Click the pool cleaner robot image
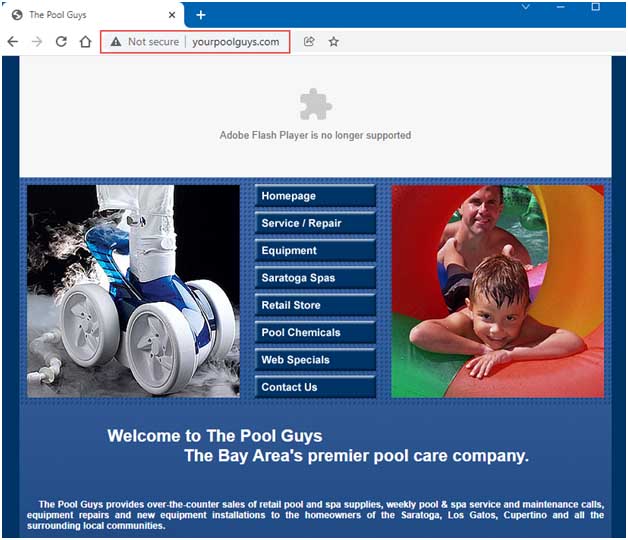Viewport: 628px width, 540px height. coord(133,291)
